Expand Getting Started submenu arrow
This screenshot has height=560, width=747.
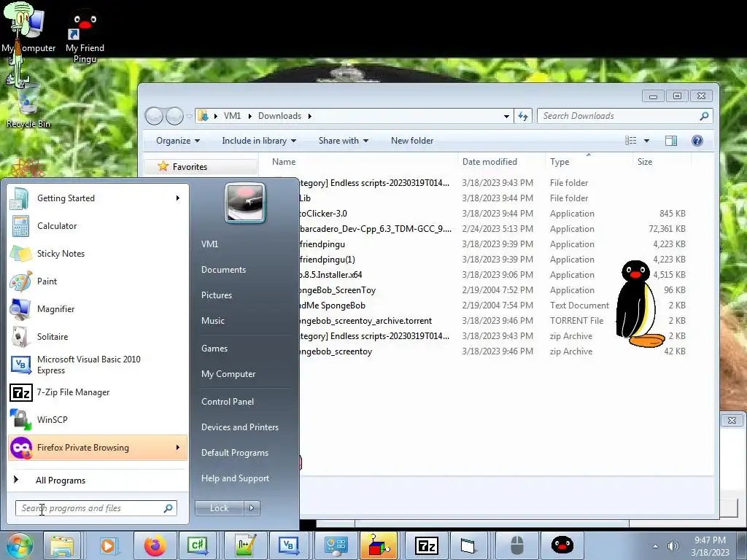coord(178,198)
